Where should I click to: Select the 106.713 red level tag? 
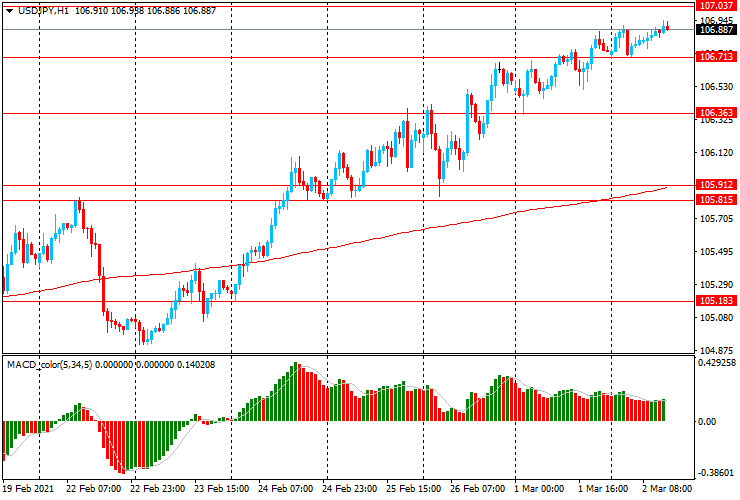pos(716,57)
